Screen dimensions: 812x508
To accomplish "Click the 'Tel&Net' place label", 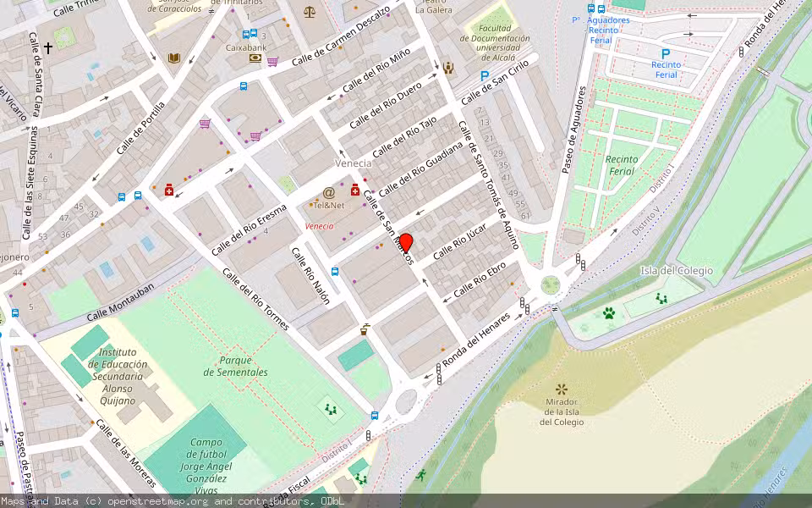I will coord(328,205).
